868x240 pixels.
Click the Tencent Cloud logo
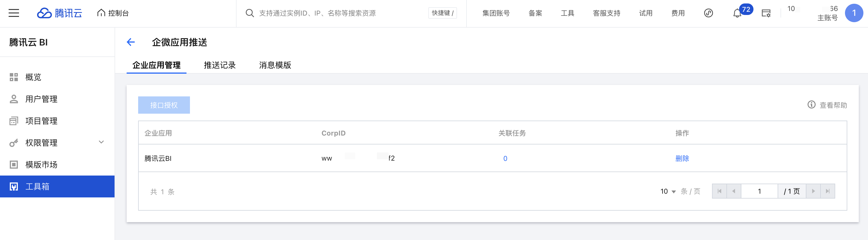click(60, 13)
